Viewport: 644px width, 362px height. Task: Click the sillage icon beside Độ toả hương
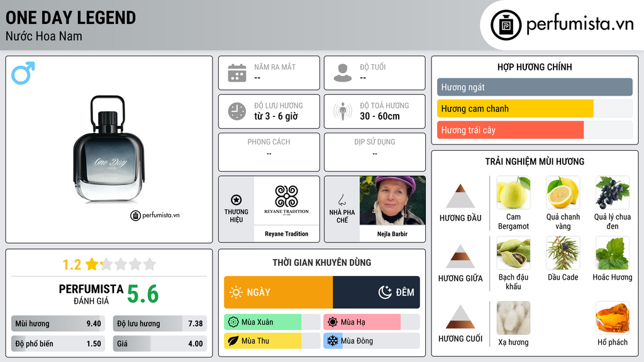click(x=343, y=111)
